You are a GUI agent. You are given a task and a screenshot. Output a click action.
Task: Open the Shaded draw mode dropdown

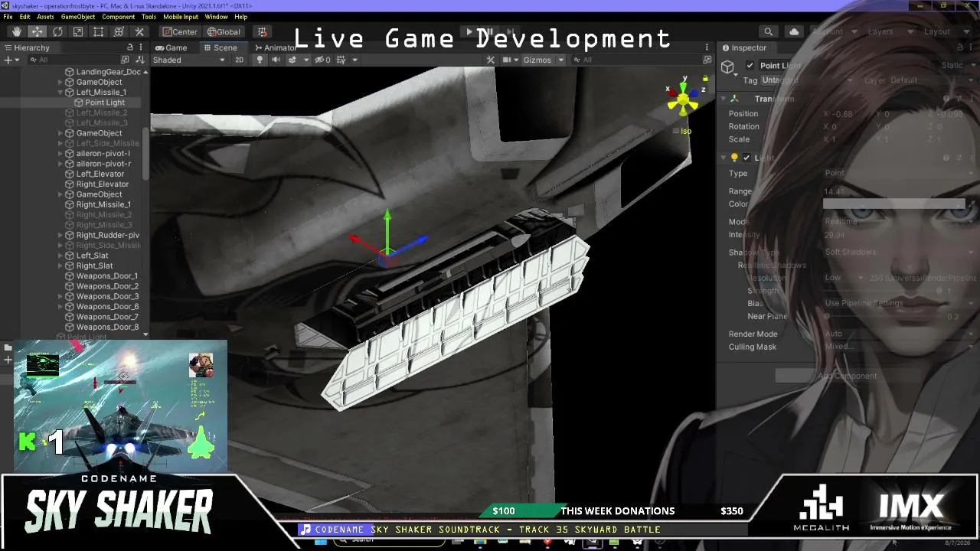[x=189, y=60]
